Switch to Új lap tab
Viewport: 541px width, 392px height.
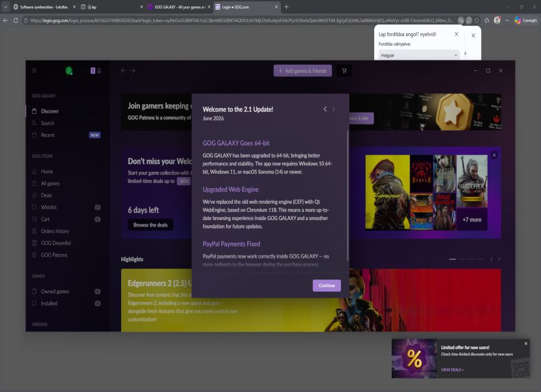click(x=111, y=7)
